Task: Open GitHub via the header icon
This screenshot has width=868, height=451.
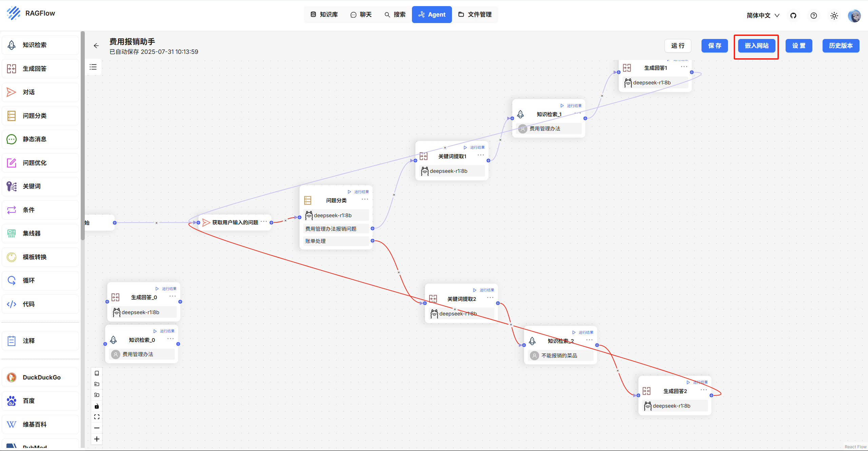Action: click(x=793, y=15)
